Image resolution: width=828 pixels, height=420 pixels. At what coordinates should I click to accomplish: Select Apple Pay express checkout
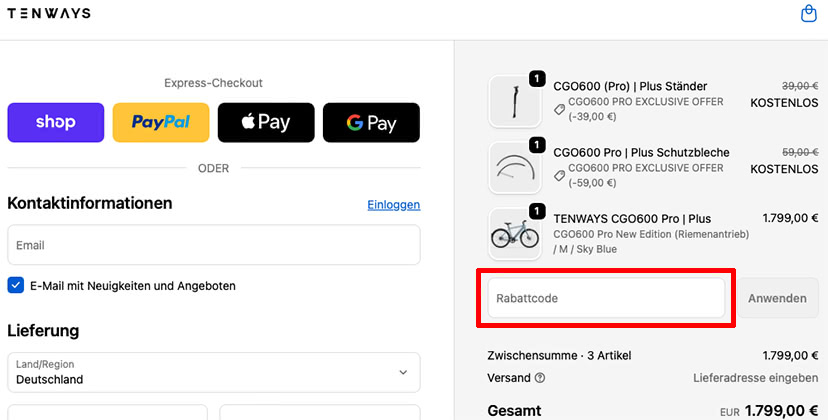tap(266, 123)
